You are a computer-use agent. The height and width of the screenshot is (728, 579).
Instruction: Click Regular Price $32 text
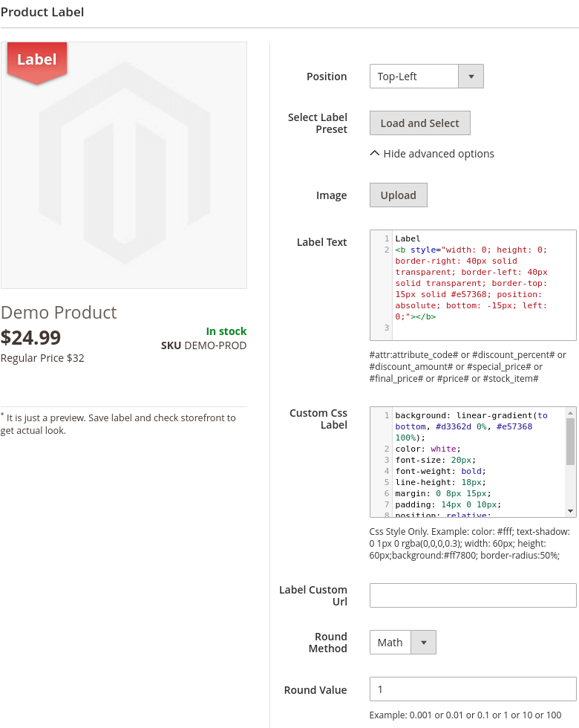click(42, 358)
